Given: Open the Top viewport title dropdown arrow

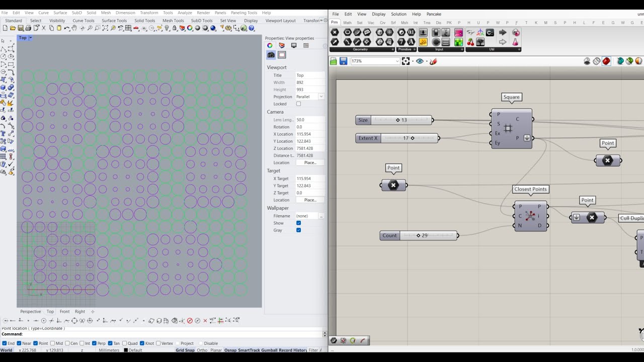Looking at the screenshot, I should 30,38.
